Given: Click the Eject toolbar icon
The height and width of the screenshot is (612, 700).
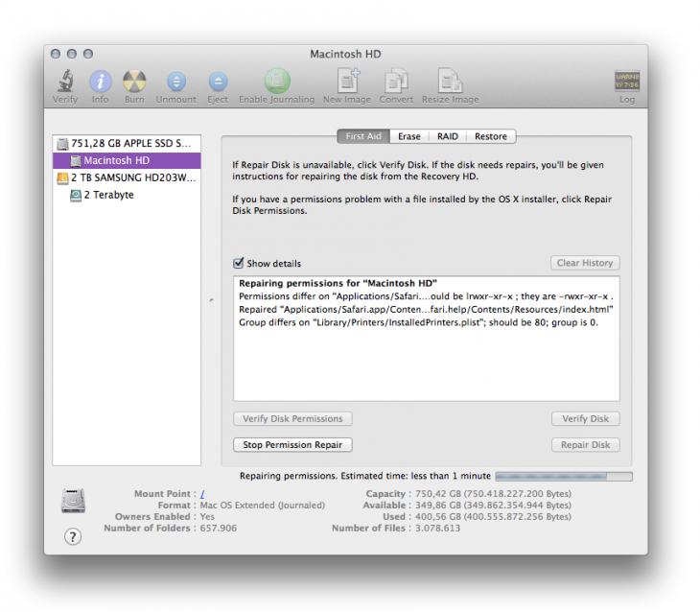Looking at the screenshot, I should 218,82.
